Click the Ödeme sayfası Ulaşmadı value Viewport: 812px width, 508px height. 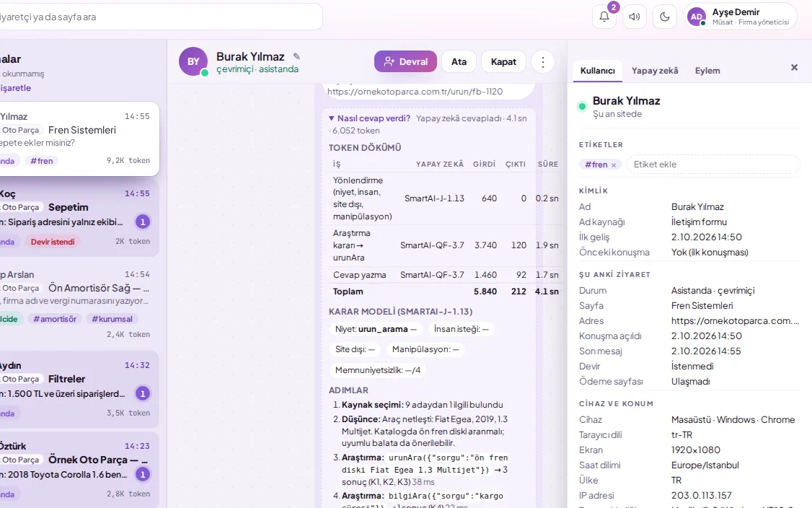click(690, 382)
